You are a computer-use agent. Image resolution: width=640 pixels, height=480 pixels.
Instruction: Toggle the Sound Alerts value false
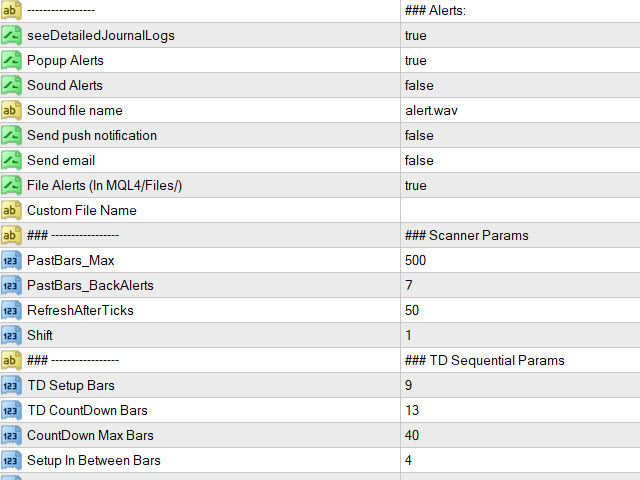point(419,85)
